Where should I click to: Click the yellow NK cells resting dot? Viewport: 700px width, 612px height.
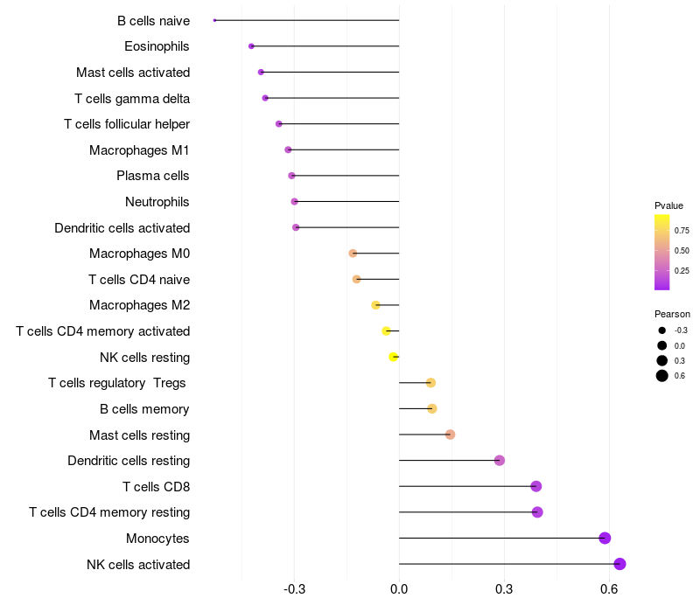point(394,357)
